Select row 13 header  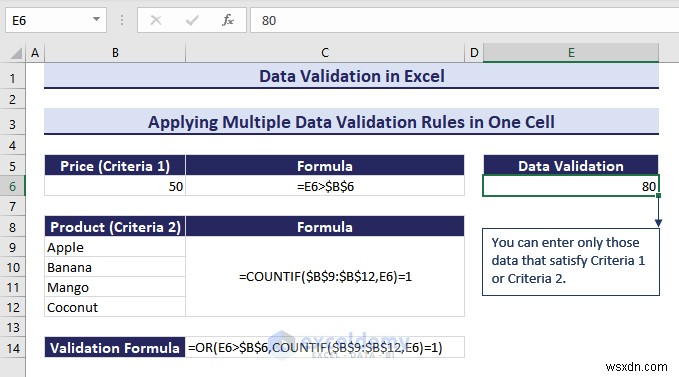coord(13,327)
